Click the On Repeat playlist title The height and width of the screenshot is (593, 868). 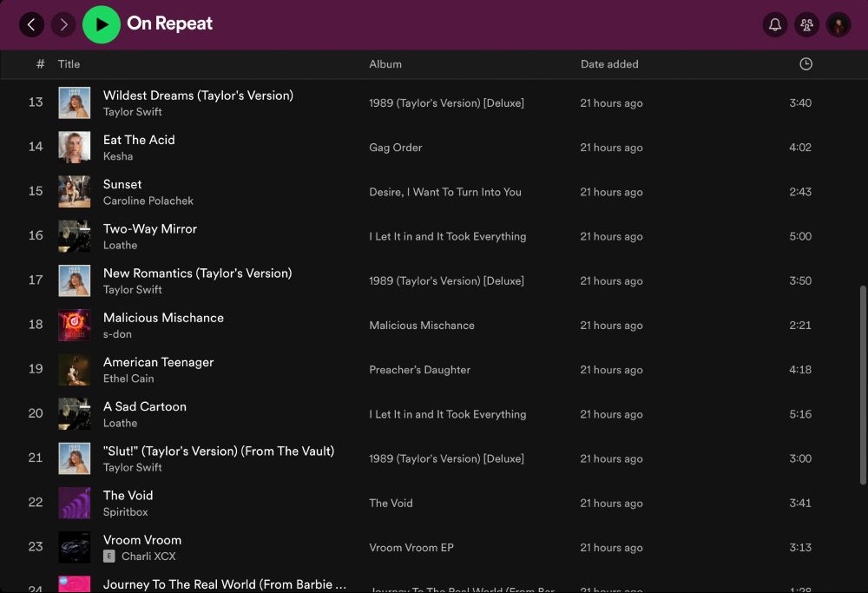coord(169,23)
